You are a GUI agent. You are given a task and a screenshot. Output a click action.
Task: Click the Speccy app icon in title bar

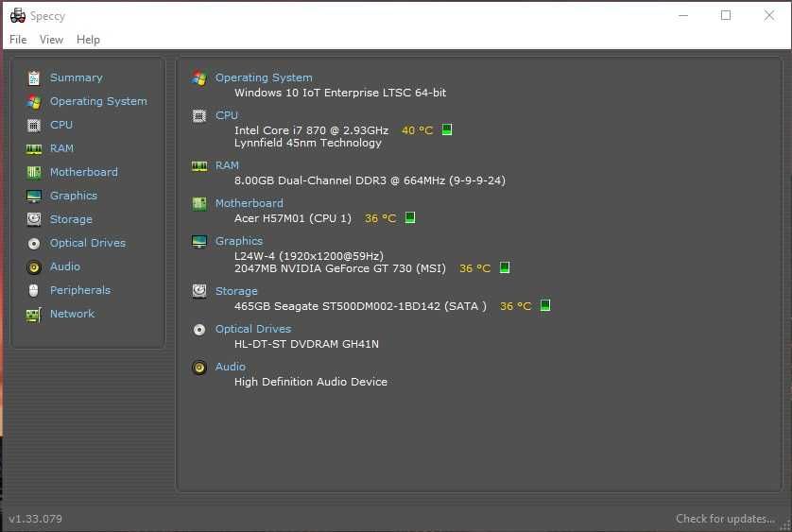pos(18,16)
